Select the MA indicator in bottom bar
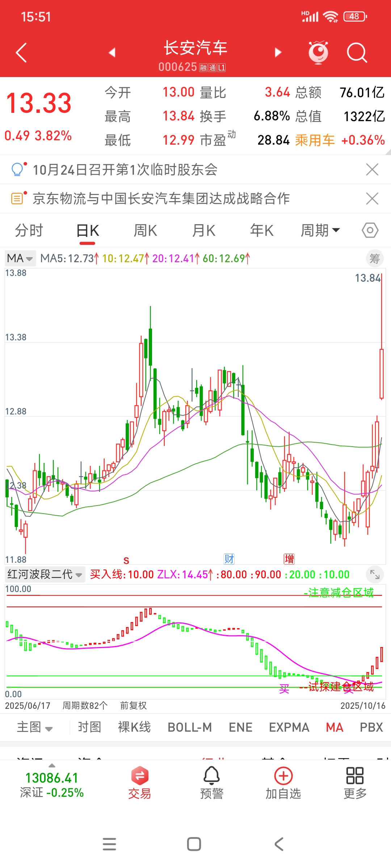 click(x=335, y=727)
